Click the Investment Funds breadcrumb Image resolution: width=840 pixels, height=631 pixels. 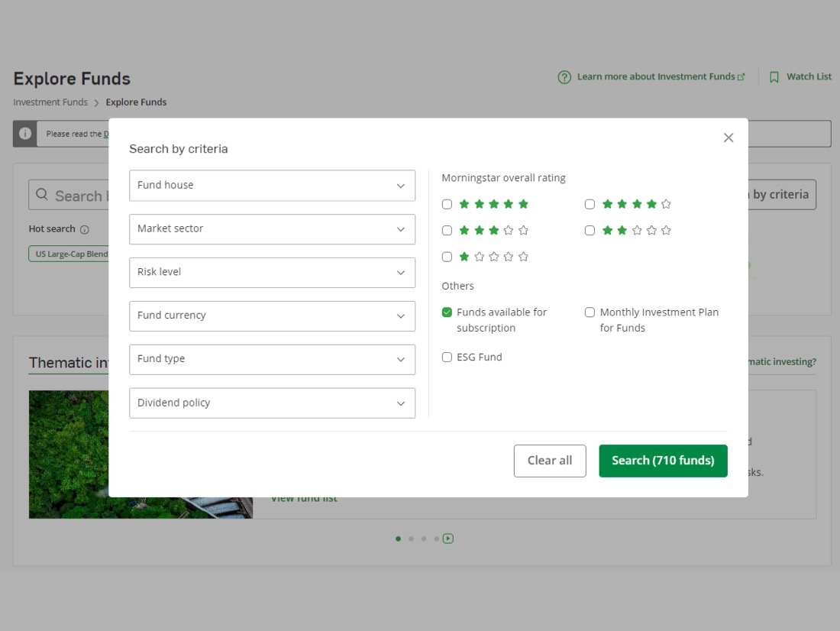click(50, 102)
